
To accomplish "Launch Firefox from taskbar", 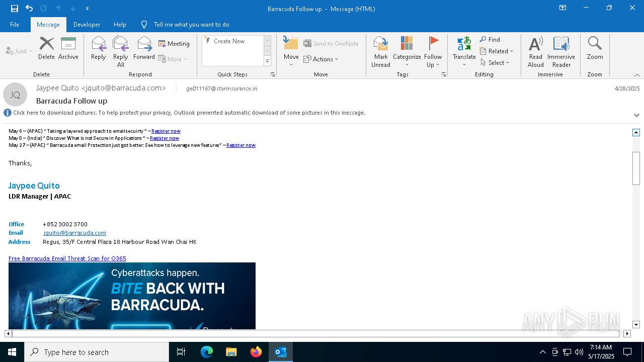I will (256, 352).
